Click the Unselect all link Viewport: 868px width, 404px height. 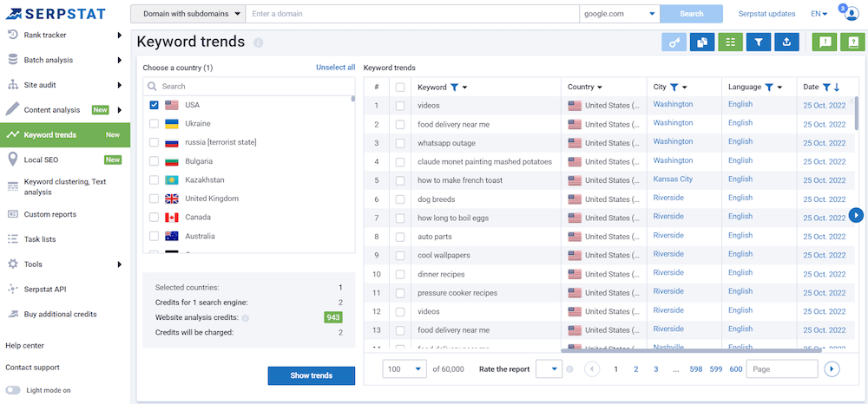click(x=335, y=68)
